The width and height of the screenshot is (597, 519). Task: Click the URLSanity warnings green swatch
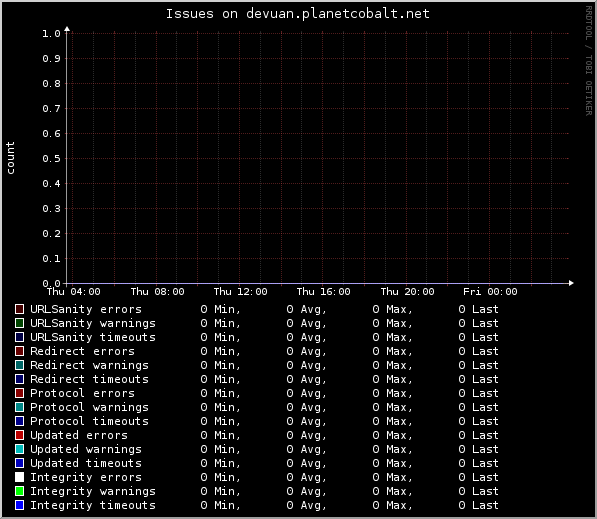[19, 323]
